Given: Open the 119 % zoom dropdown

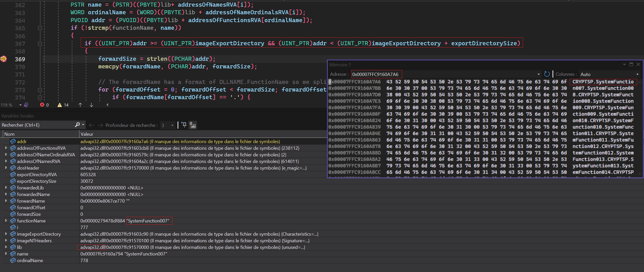Looking at the screenshot, I should [20, 105].
